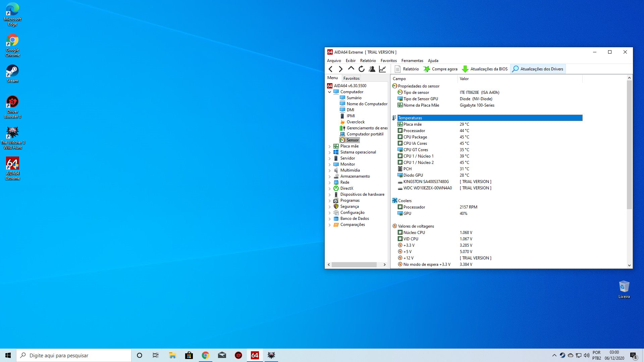Open the Favoritos menu
644x362 pixels.
pyautogui.click(x=388, y=61)
